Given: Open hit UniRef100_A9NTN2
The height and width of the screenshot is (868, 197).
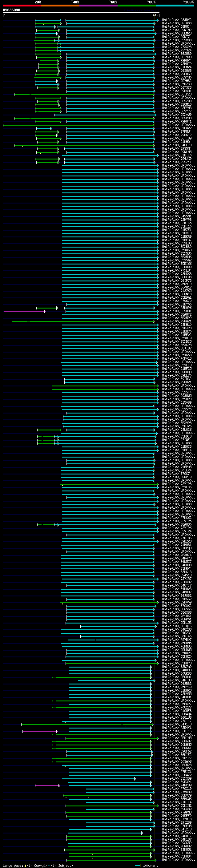Looking at the screenshot, I should (x=177, y=30).
